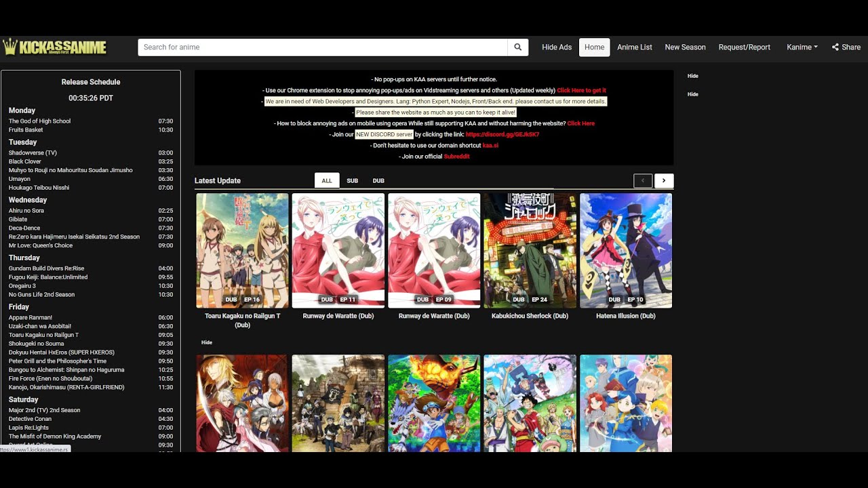This screenshot has width=868, height=488.
Task: Open the One Piece poster in second row
Action: (x=530, y=403)
